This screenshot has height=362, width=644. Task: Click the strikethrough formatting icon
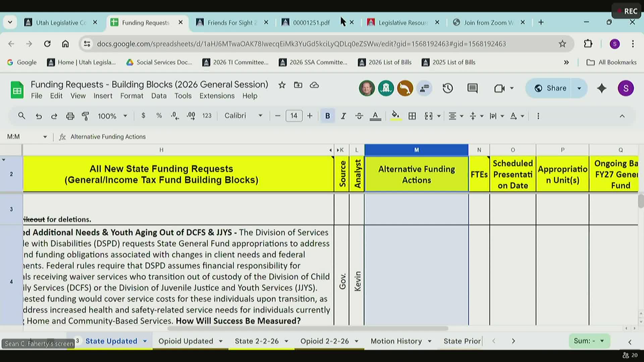359,116
